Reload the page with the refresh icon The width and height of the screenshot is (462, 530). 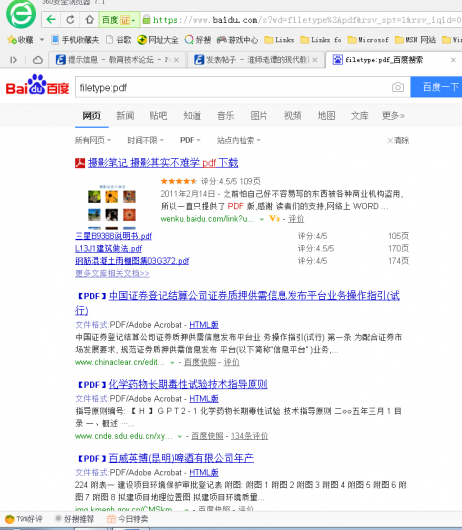point(70,20)
